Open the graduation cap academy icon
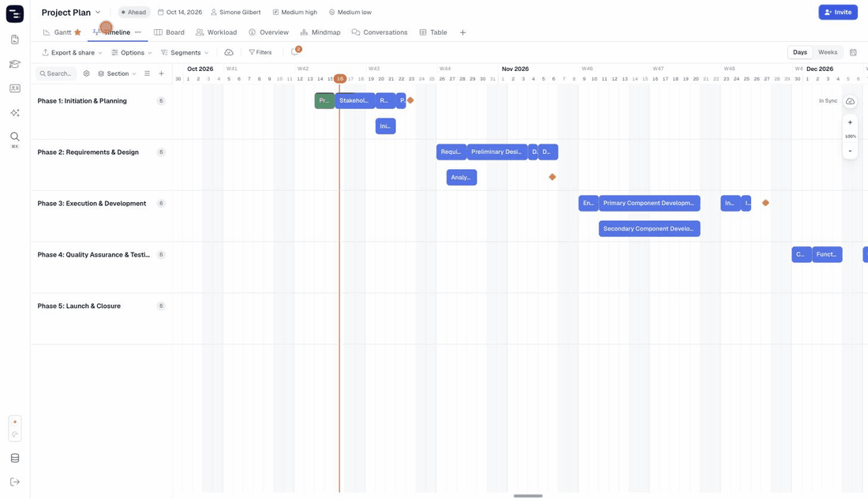868x499 pixels. tap(15, 64)
